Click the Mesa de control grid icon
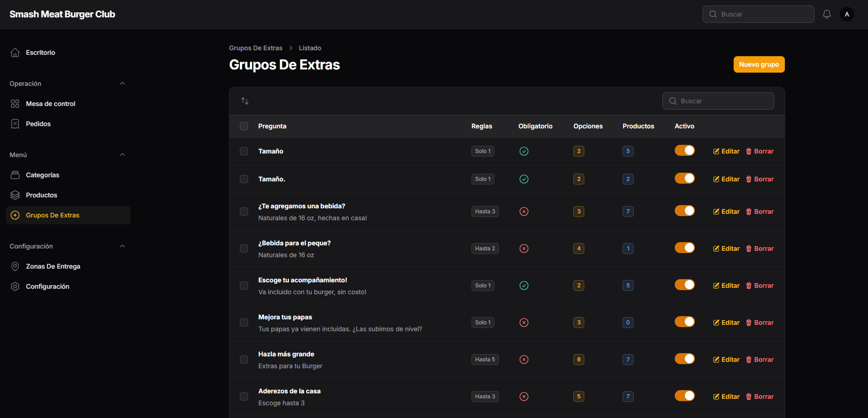 click(15, 104)
